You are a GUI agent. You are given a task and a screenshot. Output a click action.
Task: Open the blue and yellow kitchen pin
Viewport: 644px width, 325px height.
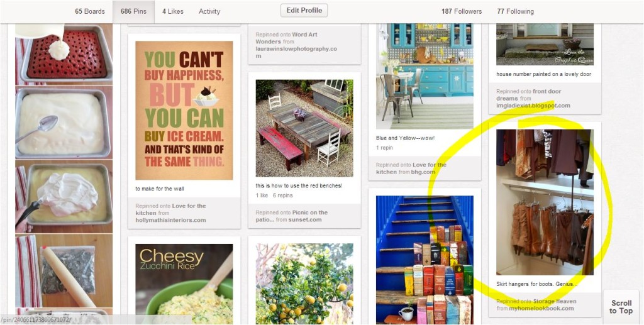coord(425,76)
